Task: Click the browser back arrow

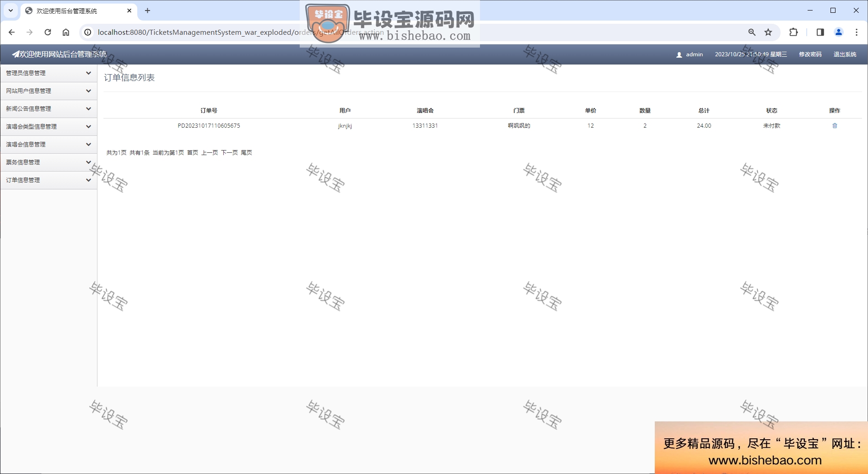Action: click(x=12, y=32)
